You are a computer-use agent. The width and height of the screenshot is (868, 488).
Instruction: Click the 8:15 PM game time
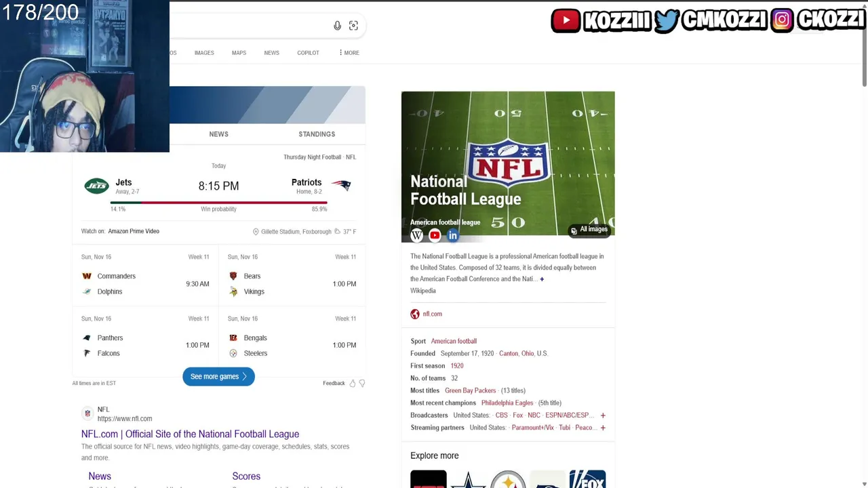(x=218, y=186)
